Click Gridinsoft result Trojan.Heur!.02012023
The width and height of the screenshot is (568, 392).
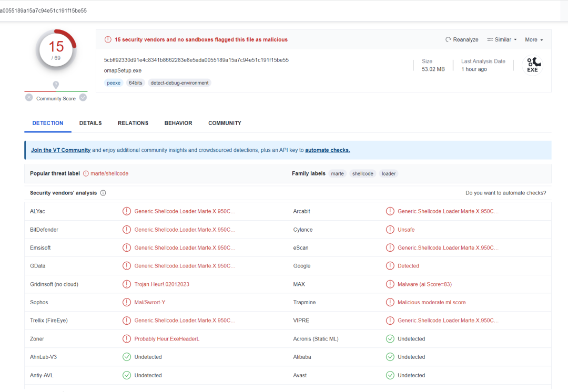pos(161,284)
